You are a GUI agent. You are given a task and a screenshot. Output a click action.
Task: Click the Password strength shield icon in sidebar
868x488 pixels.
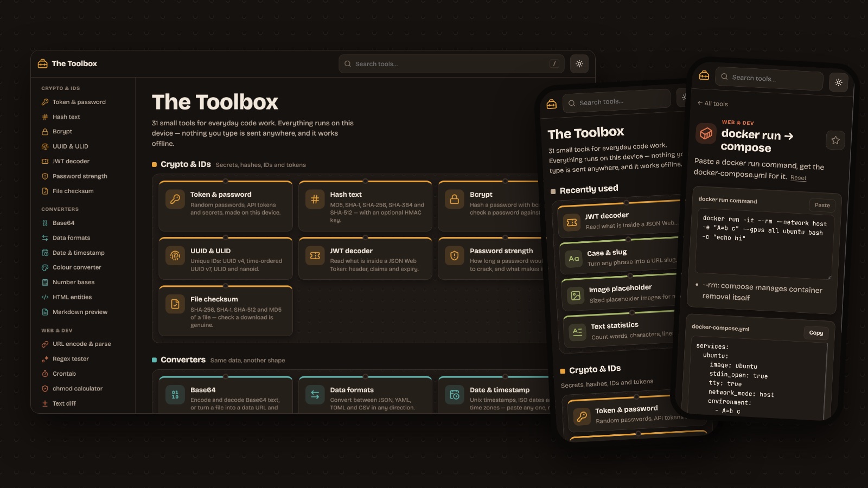pos(45,176)
